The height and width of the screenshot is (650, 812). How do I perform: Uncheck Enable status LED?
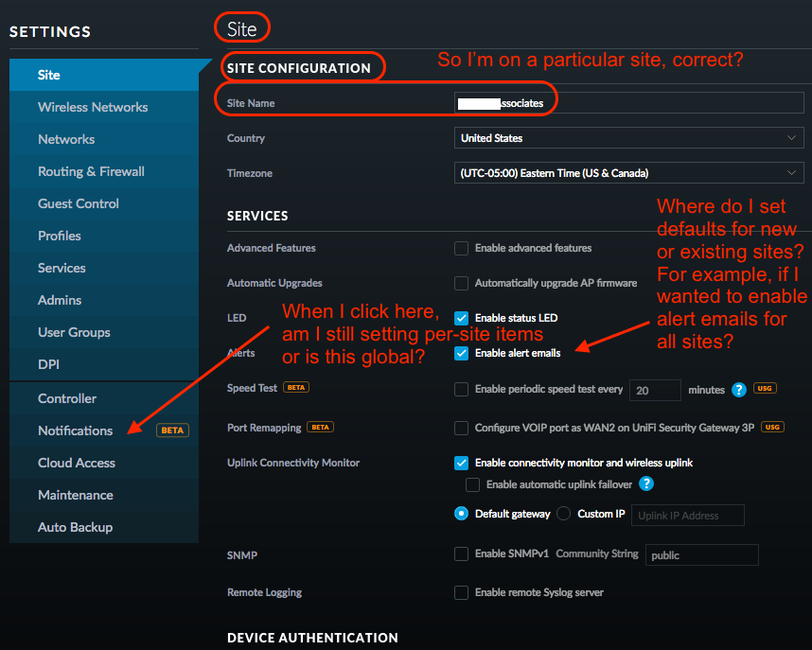(x=462, y=318)
